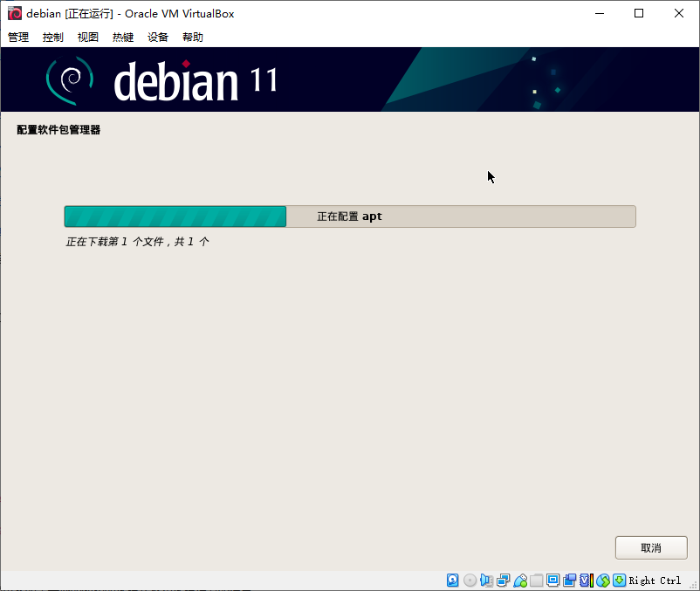Minimize the VirtualBox window

600,13
